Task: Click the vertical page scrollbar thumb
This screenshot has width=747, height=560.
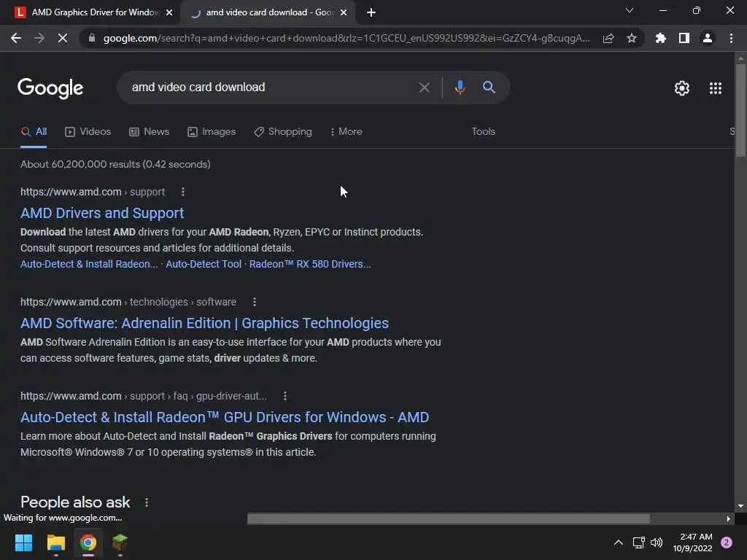Action: (x=740, y=110)
